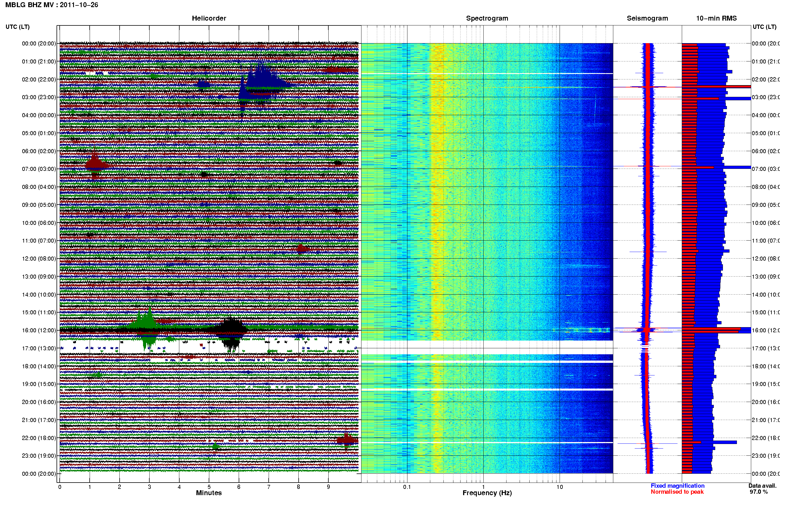The height and width of the screenshot is (508, 812).
Task: Click the '23:00 (19:00)' left time label
Action: pos(39,456)
